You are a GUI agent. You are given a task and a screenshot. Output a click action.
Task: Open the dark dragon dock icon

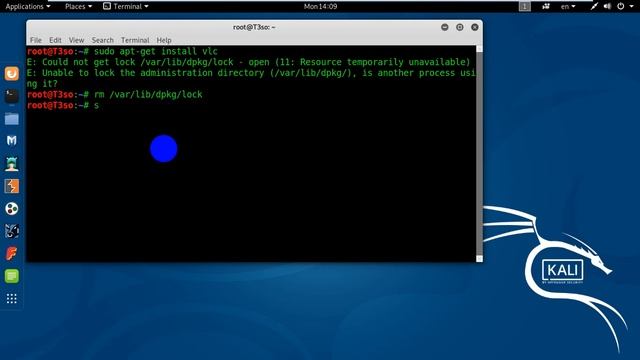click(x=11, y=231)
